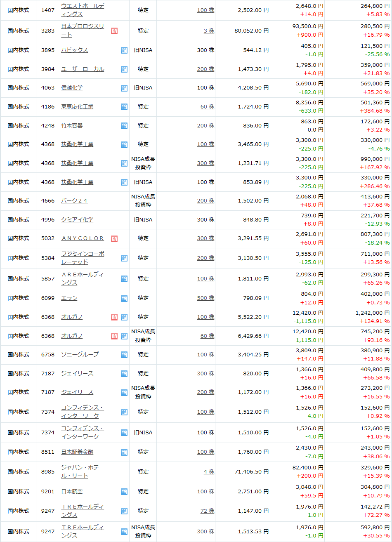Screen dimensions: 392x542
Task: Open the ハビックス stock link
Action: 75,50
